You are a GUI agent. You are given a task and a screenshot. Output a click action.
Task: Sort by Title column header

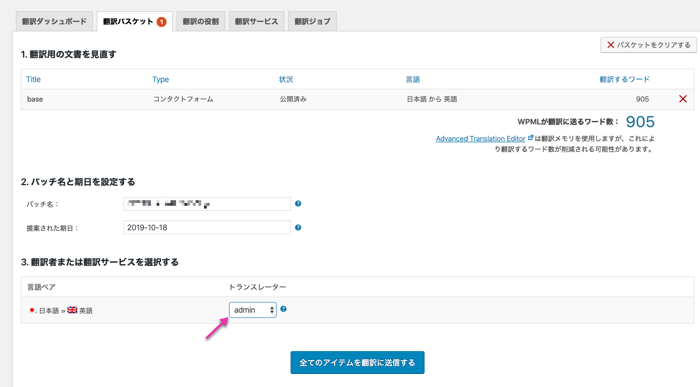33,79
